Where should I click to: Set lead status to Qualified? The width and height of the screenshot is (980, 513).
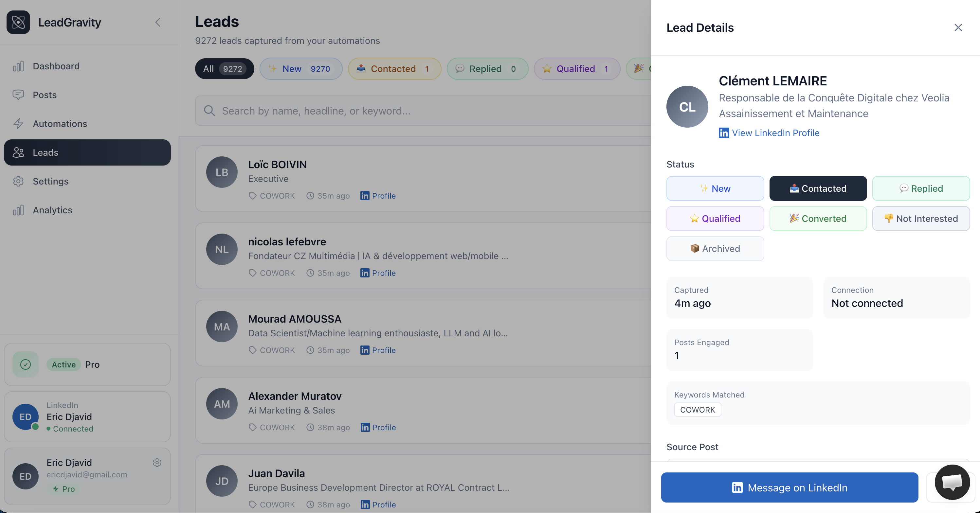715,218
